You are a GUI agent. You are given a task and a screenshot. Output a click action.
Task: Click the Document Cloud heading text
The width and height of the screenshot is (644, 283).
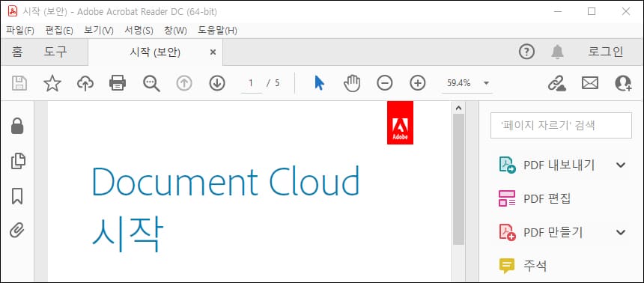pyautogui.click(x=225, y=180)
